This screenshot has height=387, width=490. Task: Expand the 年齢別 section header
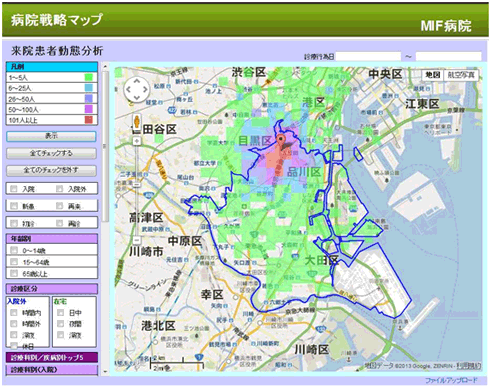52,239
